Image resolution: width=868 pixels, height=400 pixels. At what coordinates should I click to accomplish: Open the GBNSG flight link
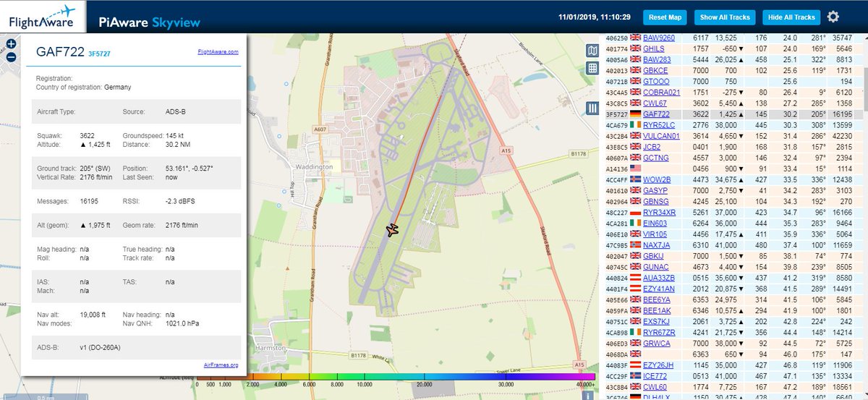tap(657, 202)
